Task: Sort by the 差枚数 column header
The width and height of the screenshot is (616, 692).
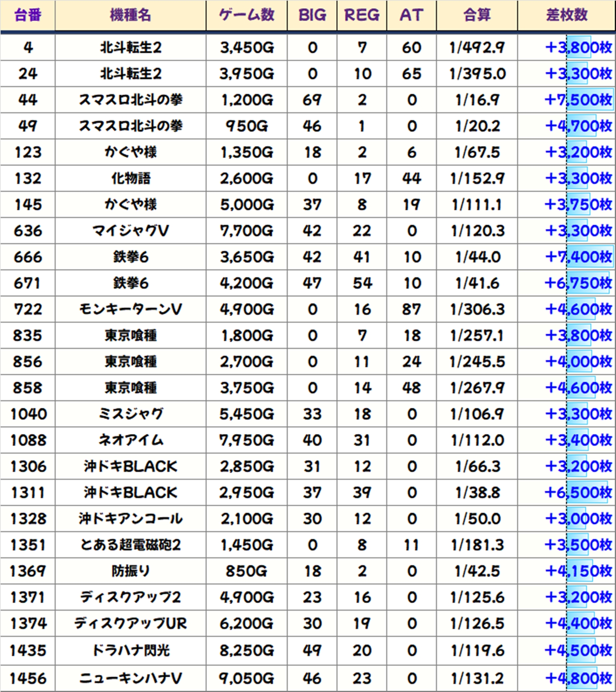Action: point(566,15)
